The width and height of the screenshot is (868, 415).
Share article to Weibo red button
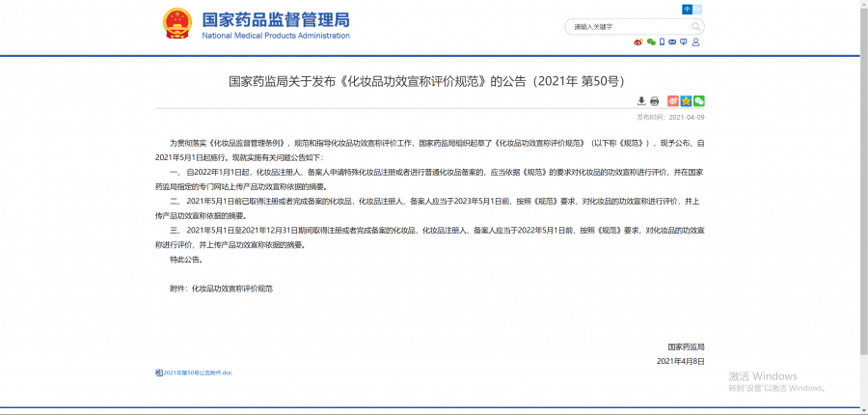click(673, 101)
